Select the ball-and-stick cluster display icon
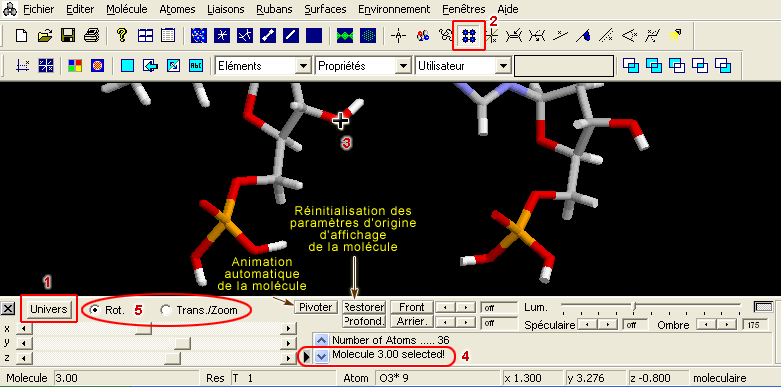The image size is (781, 387). [x=199, y=35]
